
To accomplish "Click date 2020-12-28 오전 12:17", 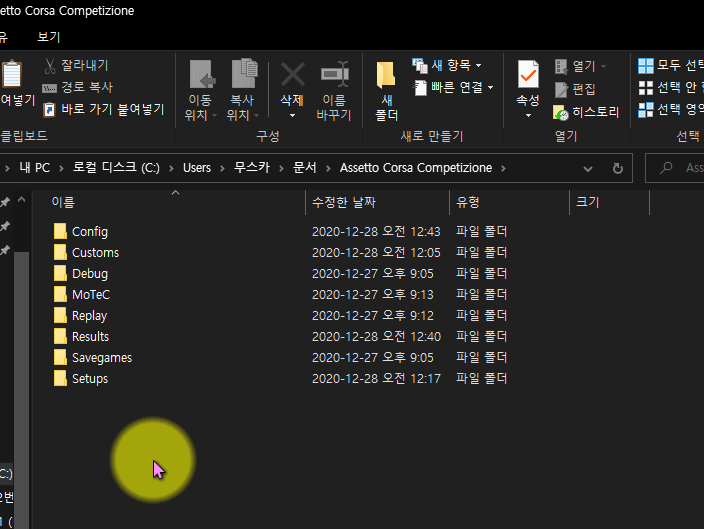I will 376,379.
